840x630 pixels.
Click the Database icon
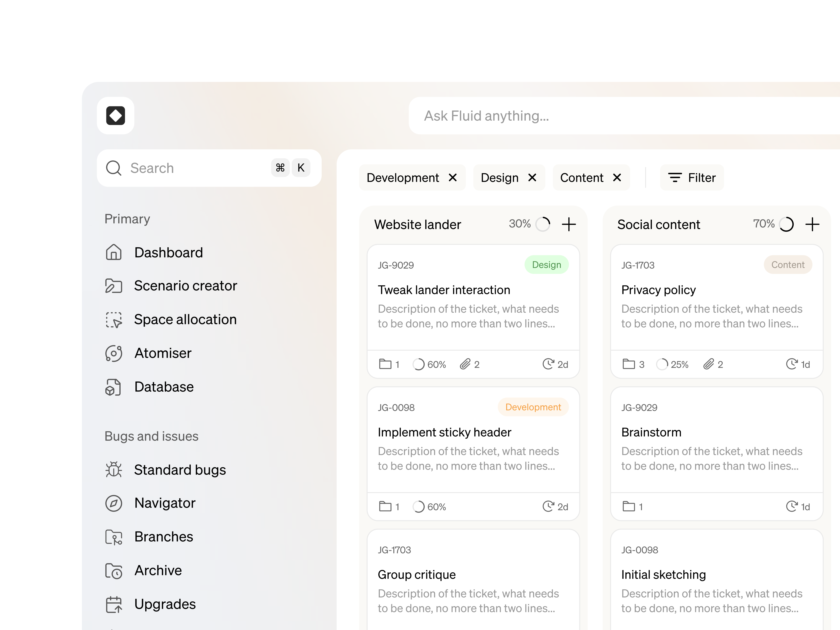coord(113,387)
